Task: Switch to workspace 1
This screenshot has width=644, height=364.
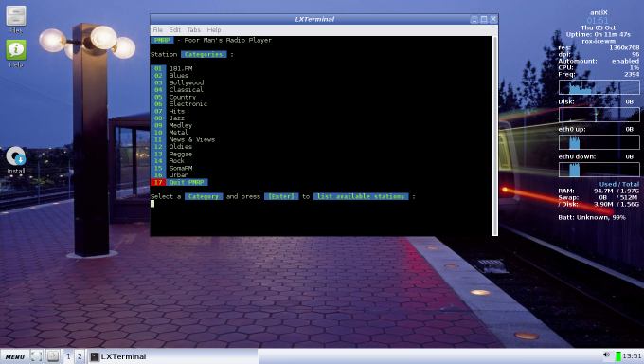Action: tap(68, 356)
